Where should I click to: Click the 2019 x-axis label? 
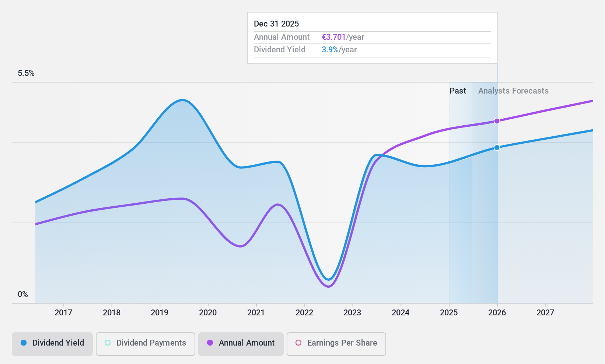[x=160, y=312]
